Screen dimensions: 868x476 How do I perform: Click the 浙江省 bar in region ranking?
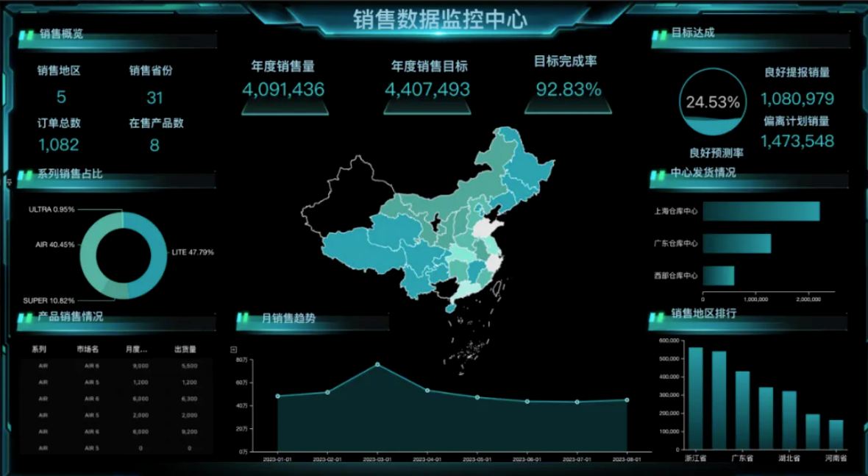[695, 399]
